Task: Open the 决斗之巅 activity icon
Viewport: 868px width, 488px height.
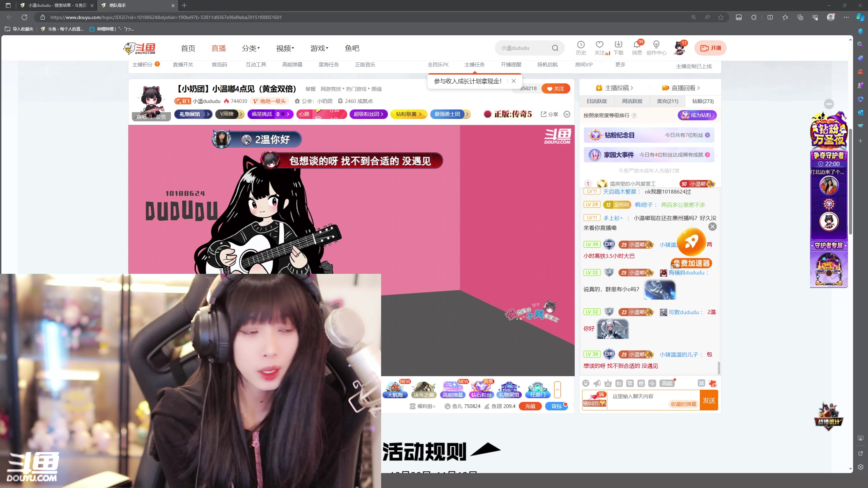Action: click(x=424, y=389)
